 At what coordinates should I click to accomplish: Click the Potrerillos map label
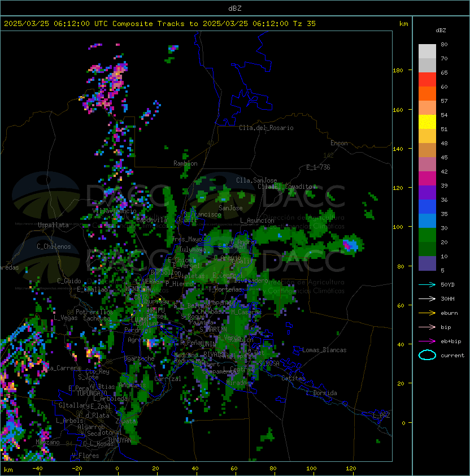point(94,312)
